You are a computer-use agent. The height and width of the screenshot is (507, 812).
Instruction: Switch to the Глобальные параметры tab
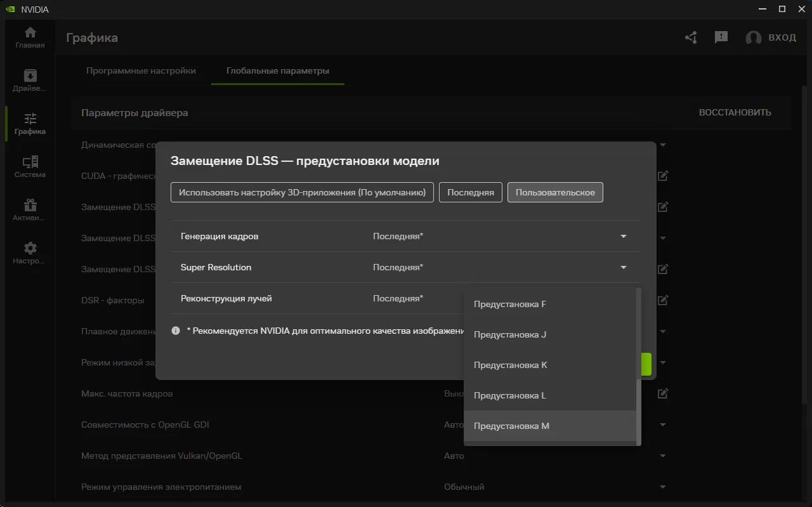[x=278, y=70]
